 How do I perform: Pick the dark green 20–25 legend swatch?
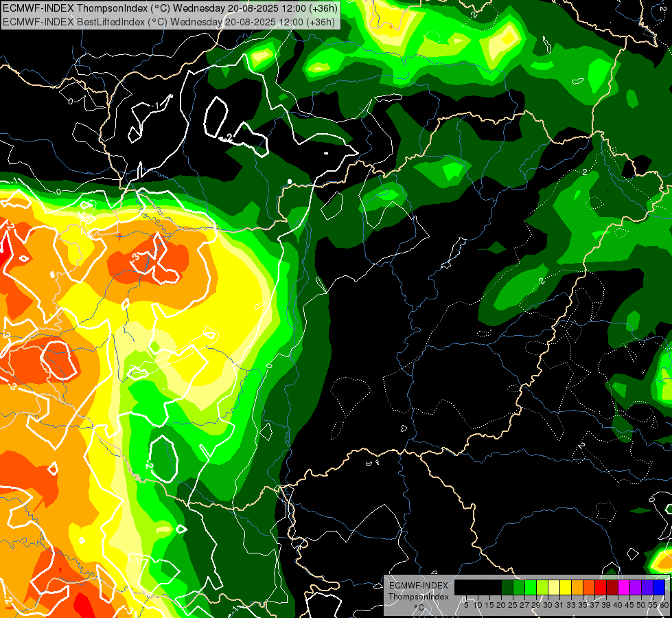507,587
